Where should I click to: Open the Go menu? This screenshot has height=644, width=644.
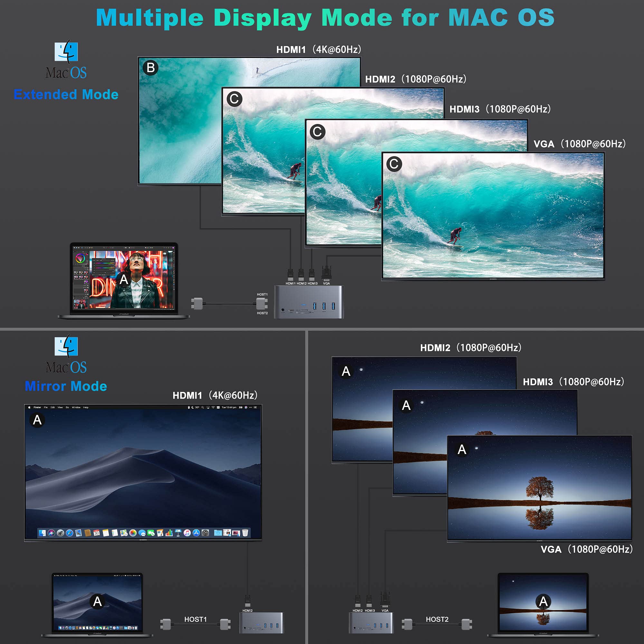coord(67,407)
